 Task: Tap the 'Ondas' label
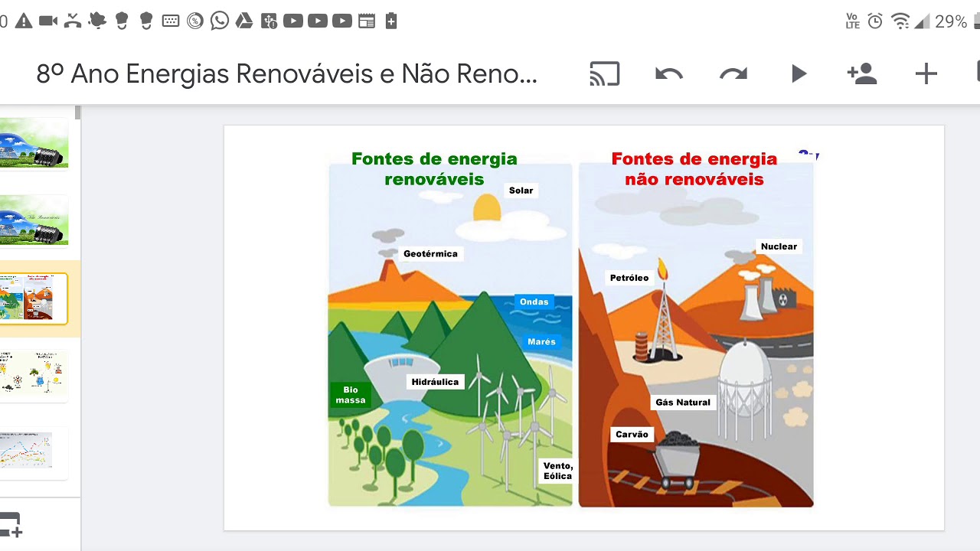[x=534, y=302]
